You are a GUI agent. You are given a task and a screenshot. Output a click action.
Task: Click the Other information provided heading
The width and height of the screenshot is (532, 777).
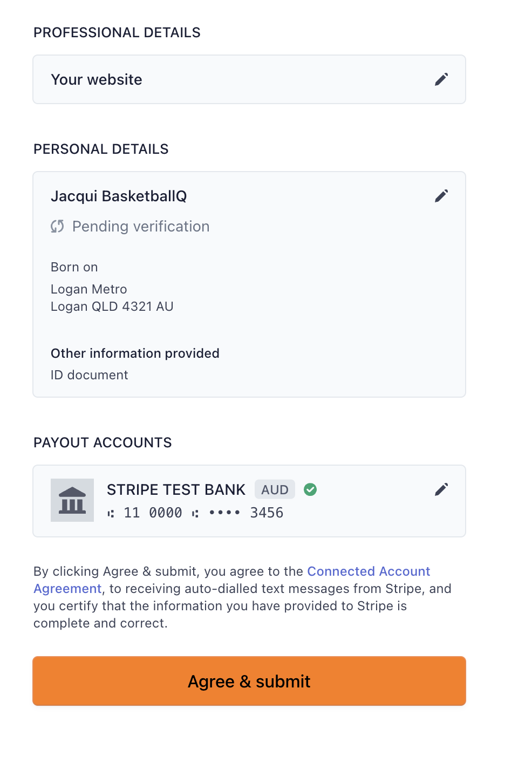tap(135, 353)
